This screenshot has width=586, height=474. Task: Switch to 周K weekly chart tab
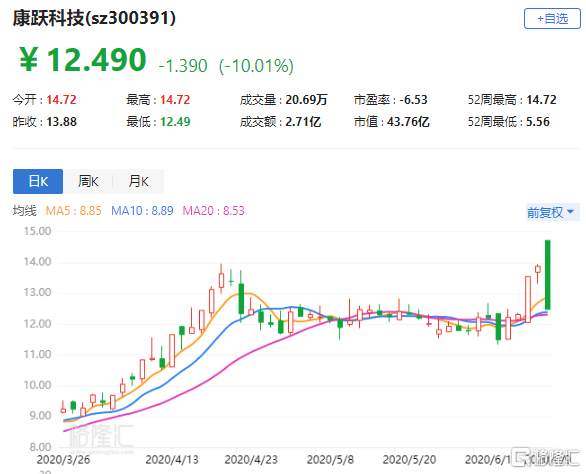pyautogui.click(x=88, y=181)
